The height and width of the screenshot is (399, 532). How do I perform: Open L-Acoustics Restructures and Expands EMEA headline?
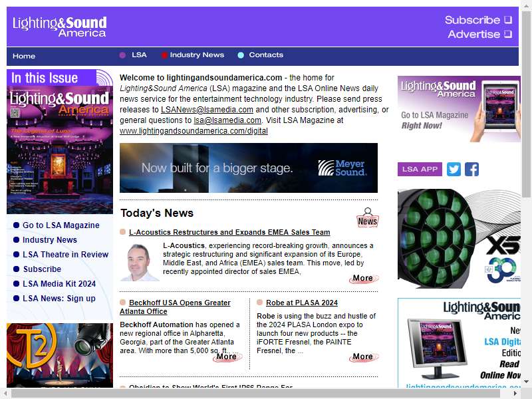click(x=229, y=232)
